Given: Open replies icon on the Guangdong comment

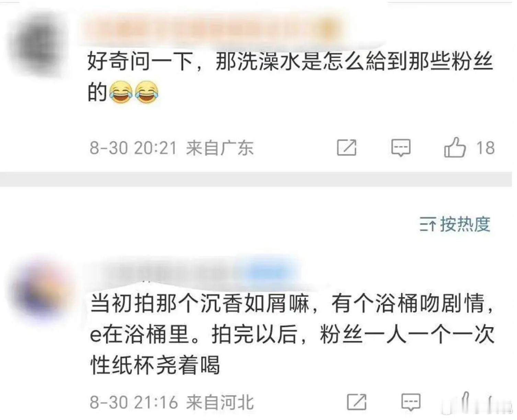Looking at the screenshot, I should 401,148.
